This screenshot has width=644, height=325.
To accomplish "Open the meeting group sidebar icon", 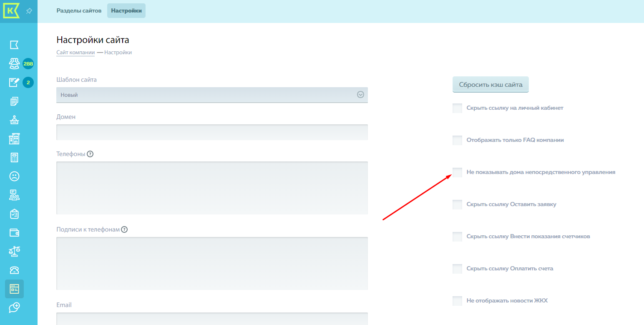I will click(x=14, y=195).
